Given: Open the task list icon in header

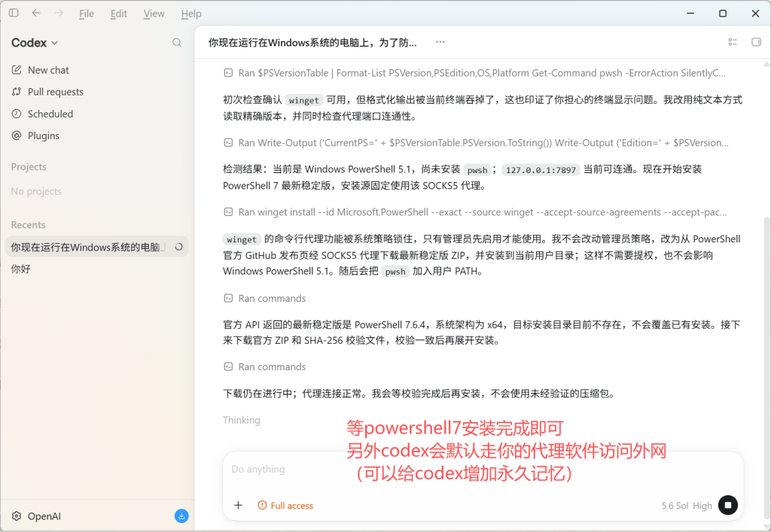Looking at the screenshot, I should click(x=733, y=42).
